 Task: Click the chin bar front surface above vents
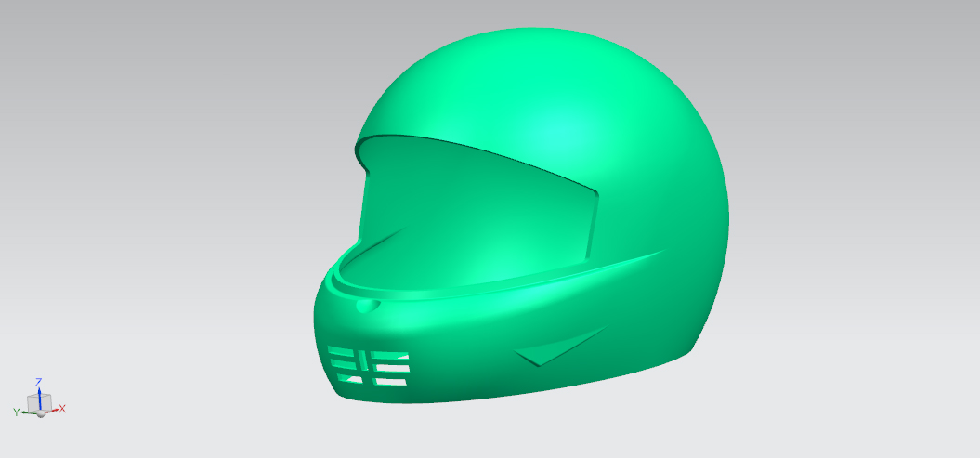click(x=390, y=327)
